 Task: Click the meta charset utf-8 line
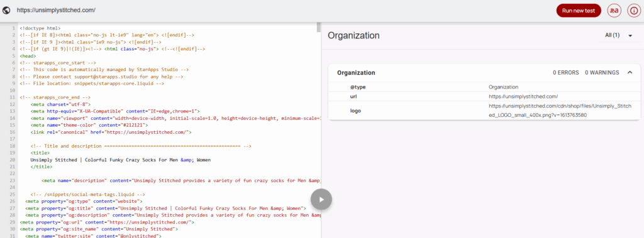(60, 104)
